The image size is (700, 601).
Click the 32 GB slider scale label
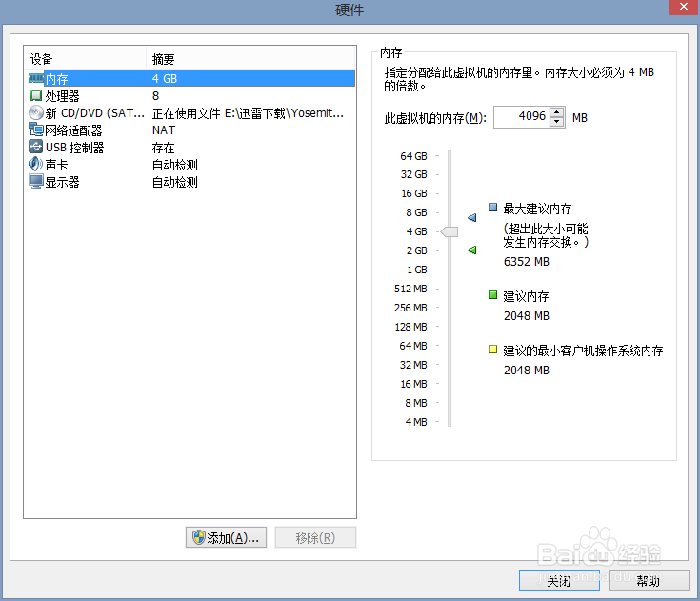pyautogui.click(x=414, y=174)
